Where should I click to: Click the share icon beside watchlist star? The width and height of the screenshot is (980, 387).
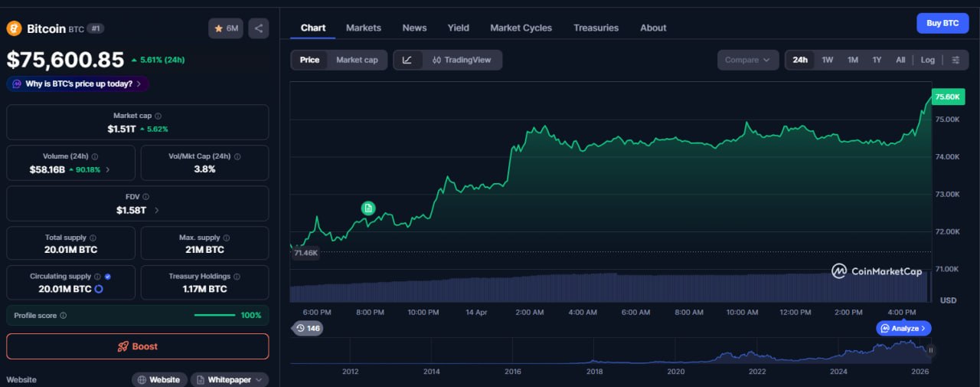[259, 28]
